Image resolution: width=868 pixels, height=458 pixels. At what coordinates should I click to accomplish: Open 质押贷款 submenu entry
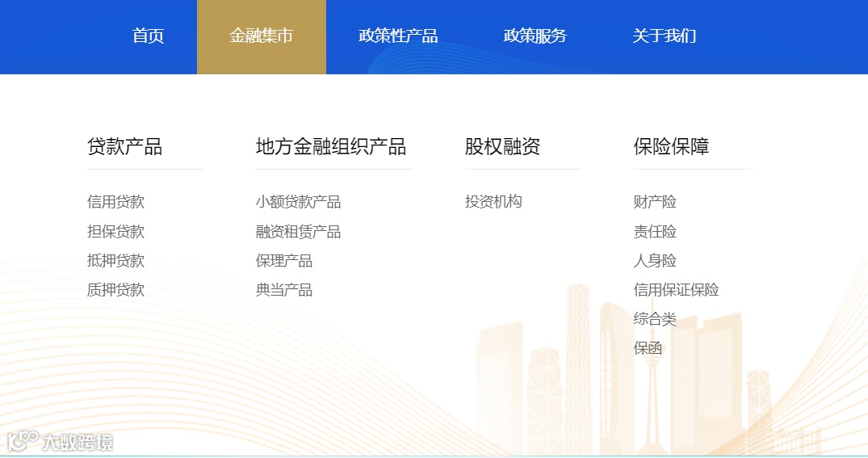tap(115, 290)
